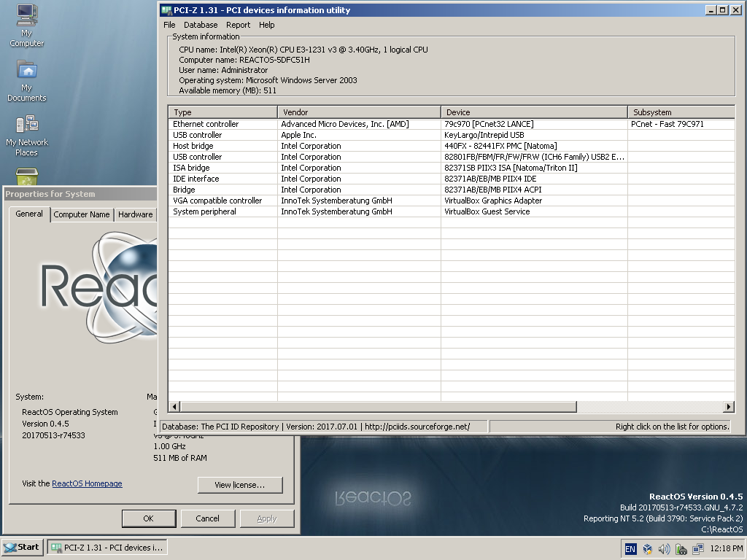747x560 pixels.
Task: Select the My Network Places desktop icon
Action: point(27,136)
